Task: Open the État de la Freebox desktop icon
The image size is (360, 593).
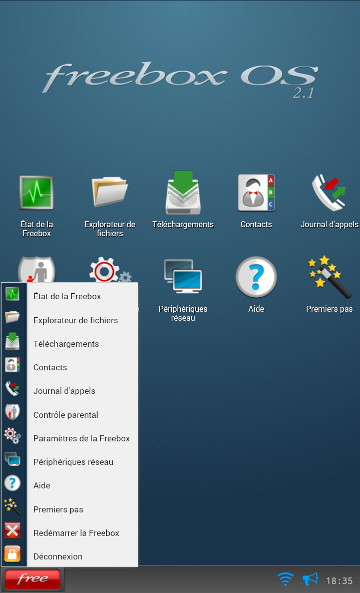Action: point(36,193)
